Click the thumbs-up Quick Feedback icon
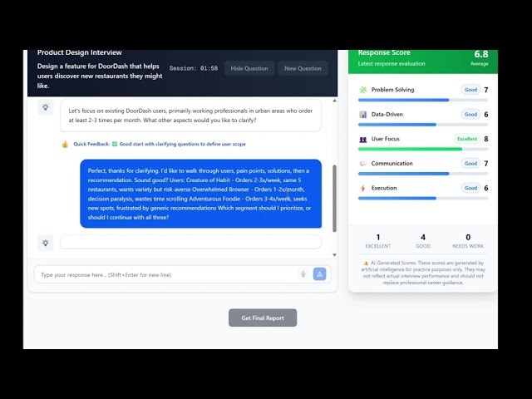Viewport: 532px width, 399px height. pyautogui.click(x=65, y=144)
